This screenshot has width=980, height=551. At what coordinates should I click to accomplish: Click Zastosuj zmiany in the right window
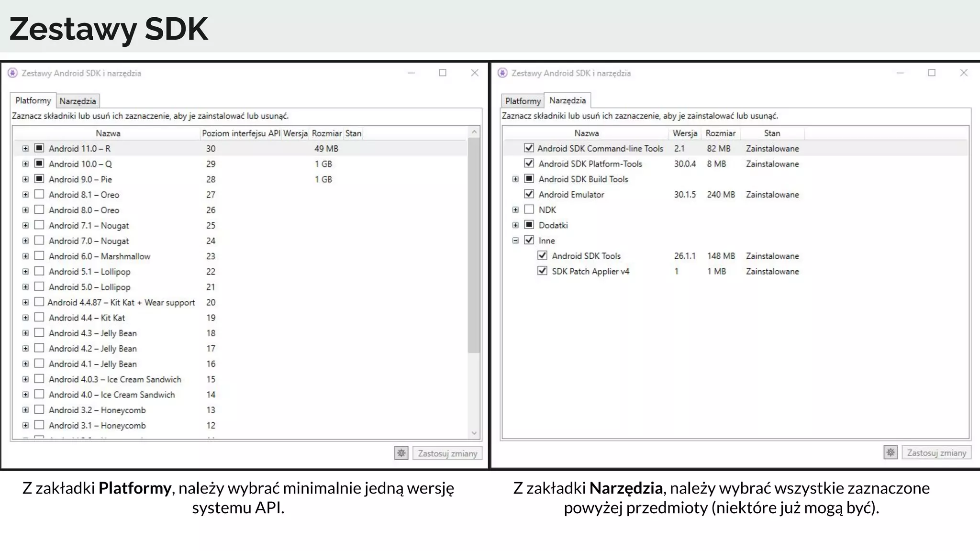tap(936, 453)
